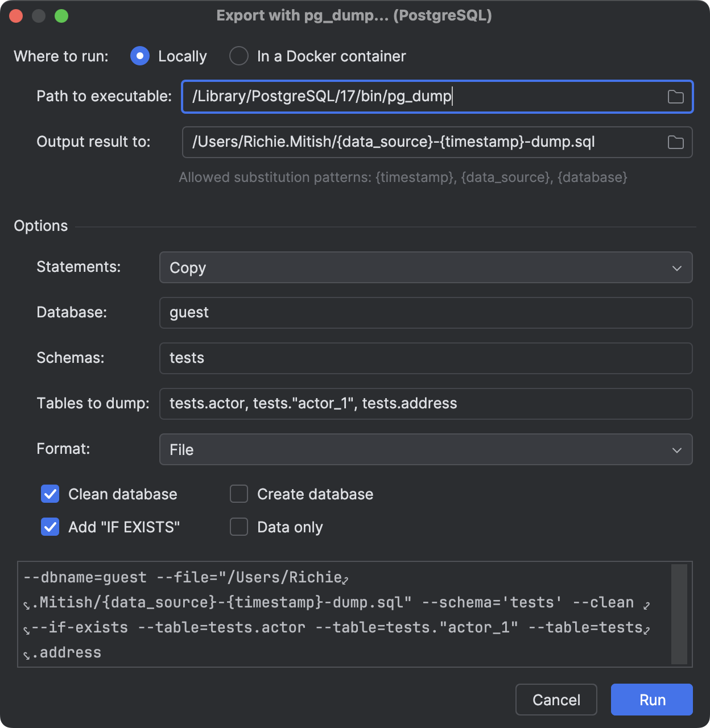710x728 pixels.
Task: Click the folder icon beside Path to executable
Action: coord(676,97)
